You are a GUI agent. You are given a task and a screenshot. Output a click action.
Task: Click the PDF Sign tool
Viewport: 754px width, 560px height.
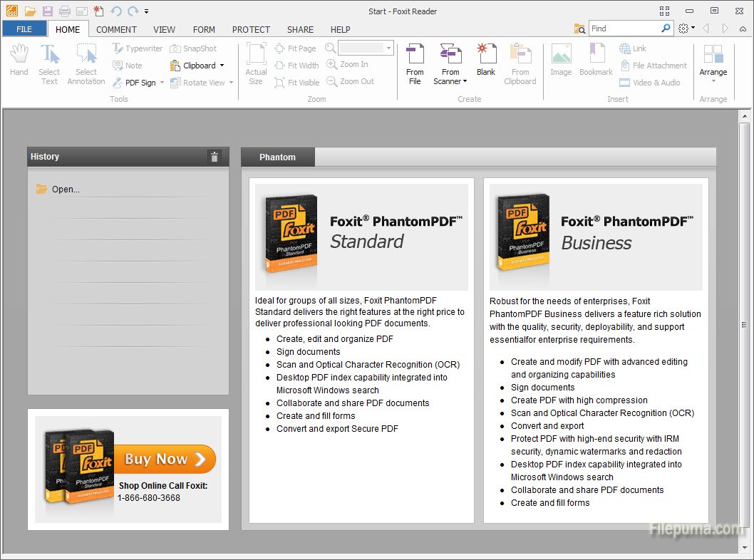[134, 83]
